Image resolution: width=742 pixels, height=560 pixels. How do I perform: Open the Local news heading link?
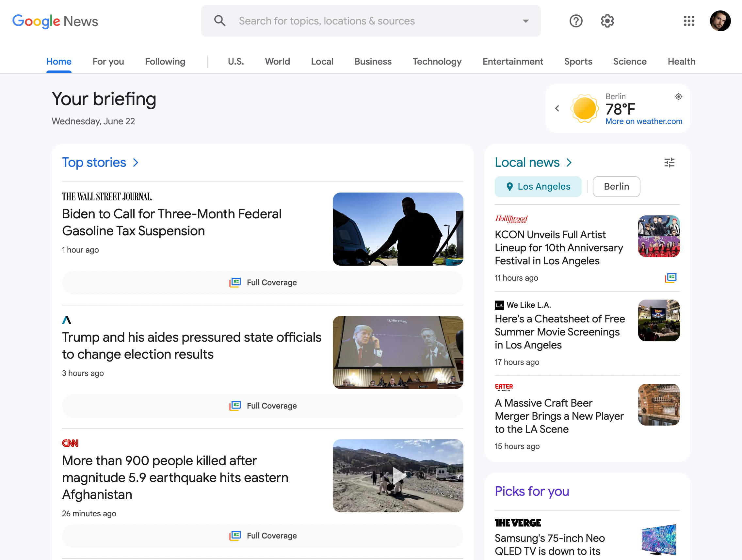[x=527, y=162]
